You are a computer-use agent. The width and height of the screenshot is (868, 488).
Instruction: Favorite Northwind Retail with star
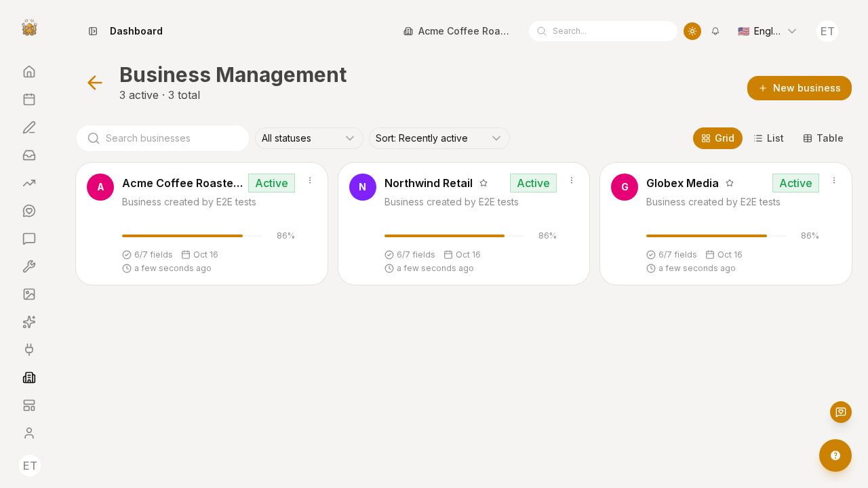click(484, 183)
